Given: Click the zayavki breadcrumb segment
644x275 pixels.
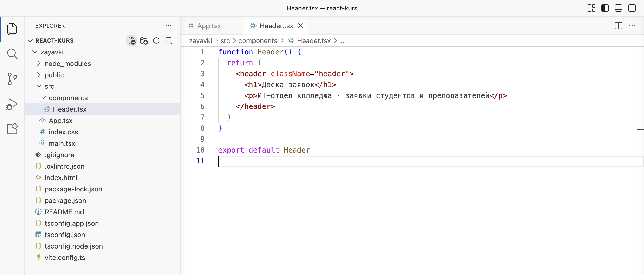Looking at the screenshot, I should coord(200,41).
